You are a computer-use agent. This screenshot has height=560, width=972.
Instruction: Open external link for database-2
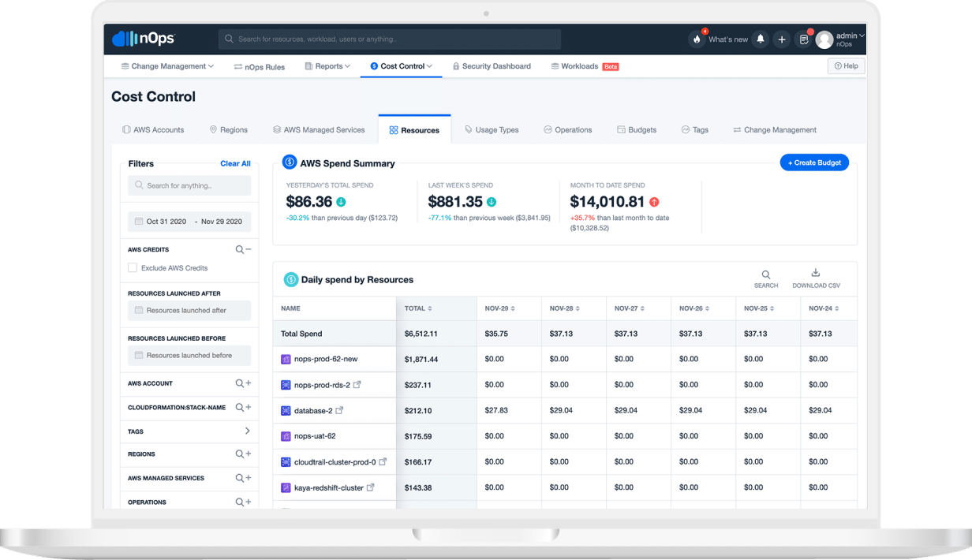340,410
